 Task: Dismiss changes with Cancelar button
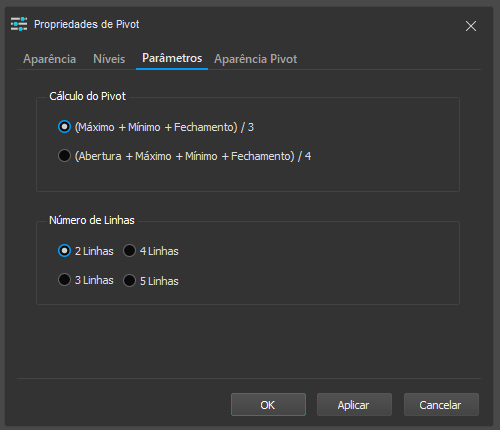pos(441,405)
